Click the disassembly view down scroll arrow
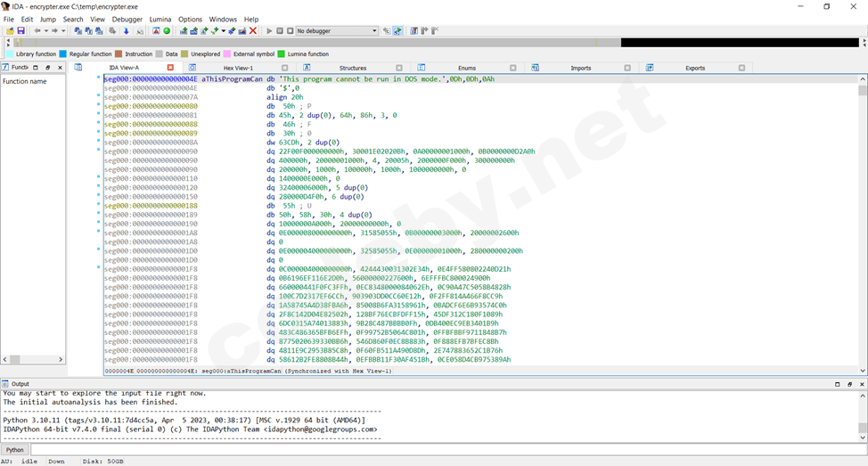868x466 pixels. [x=863, y=371]
